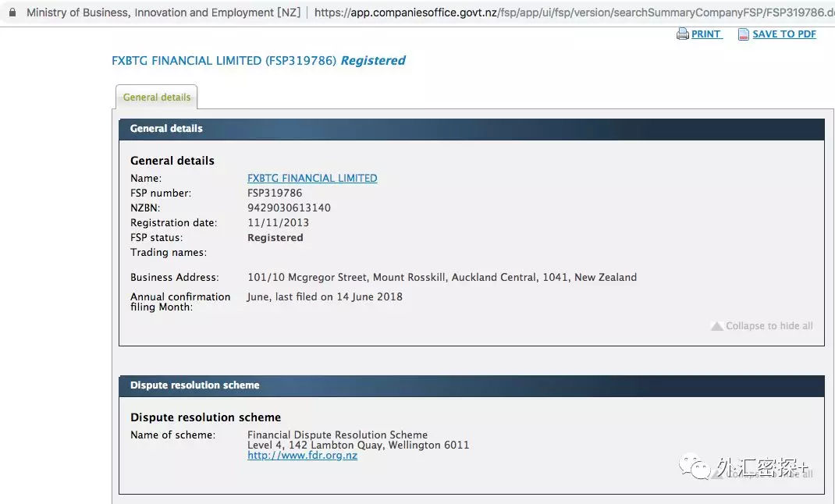The width and height of the screenshot is (835, 504).
Task: Click the Mcgregor Street business address text
Action: pyautogui.click(x=442, y=277)
